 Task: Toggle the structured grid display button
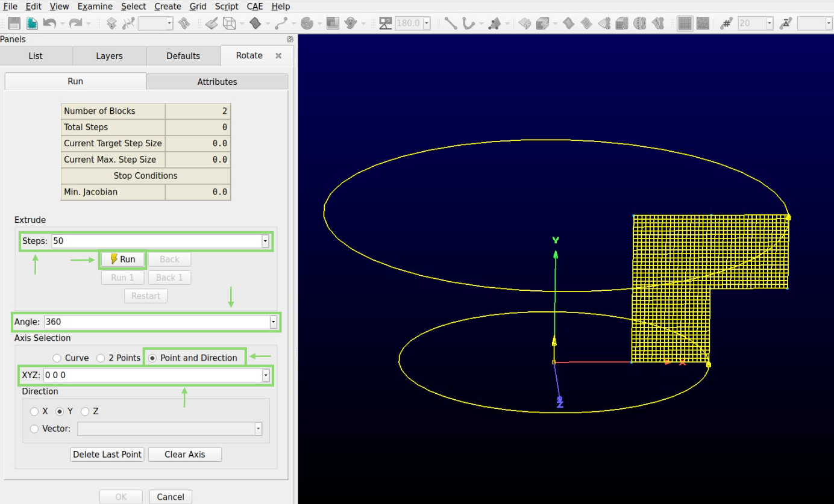click(685, 23)
